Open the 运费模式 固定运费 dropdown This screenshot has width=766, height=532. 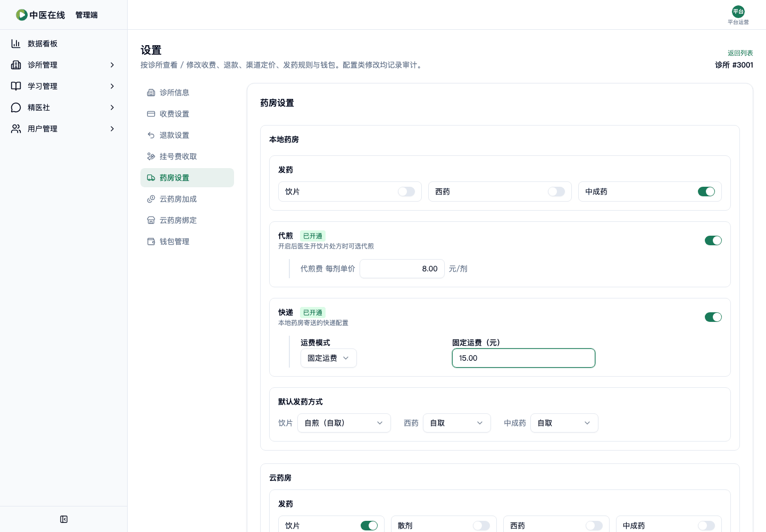329,358
